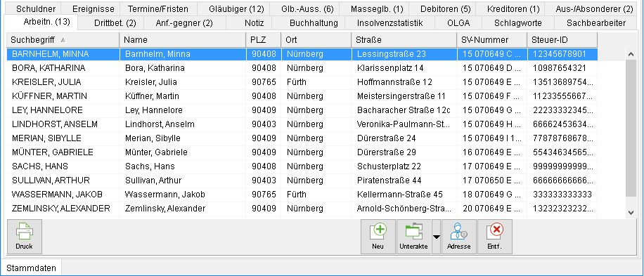Click the Dürerstraße 29 cell
This screenshot has width=644, height=276.
(404, 152)
